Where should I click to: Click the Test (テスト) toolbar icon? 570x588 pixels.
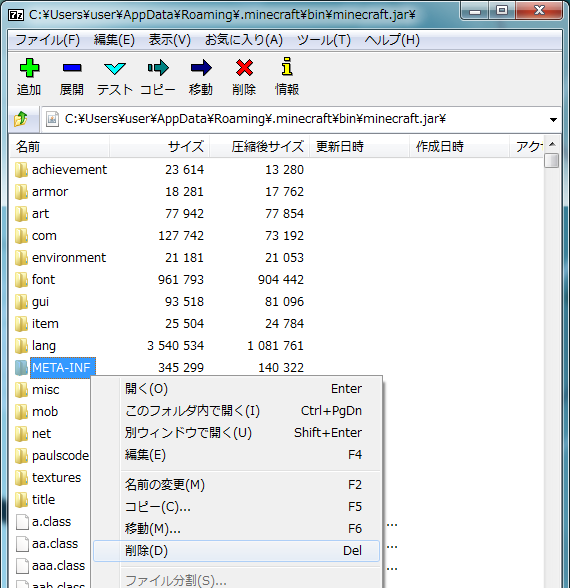point(115,69)
